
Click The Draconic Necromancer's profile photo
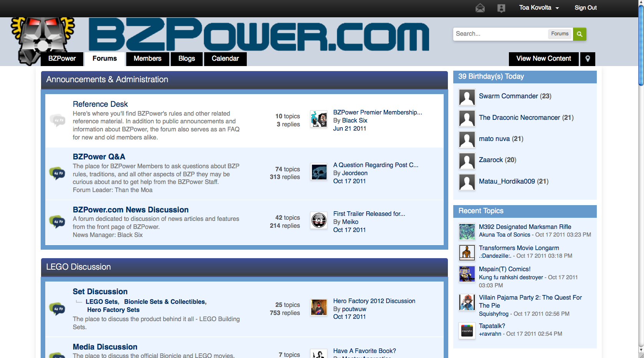tap(467, 118)
